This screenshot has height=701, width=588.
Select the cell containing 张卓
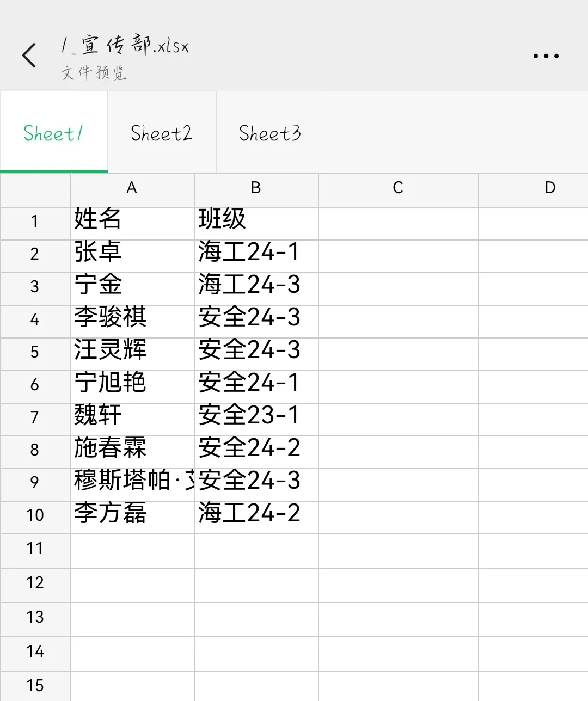coord(131,255)
